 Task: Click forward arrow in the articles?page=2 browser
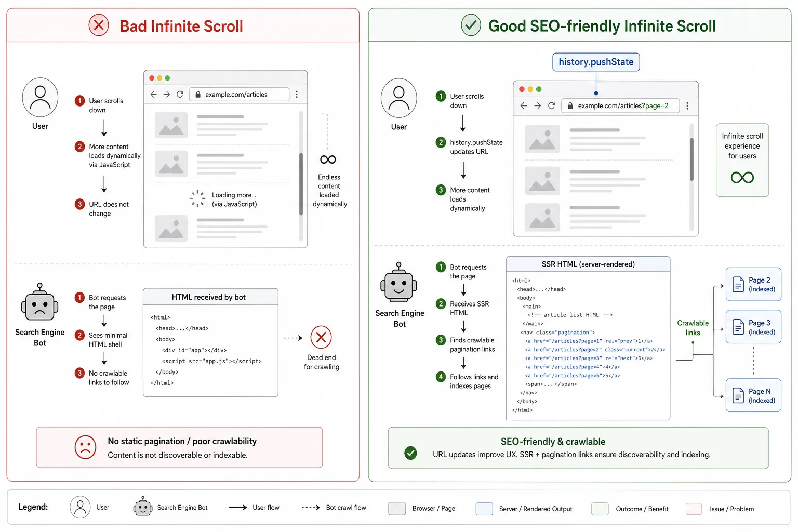[x=537, y=105]
